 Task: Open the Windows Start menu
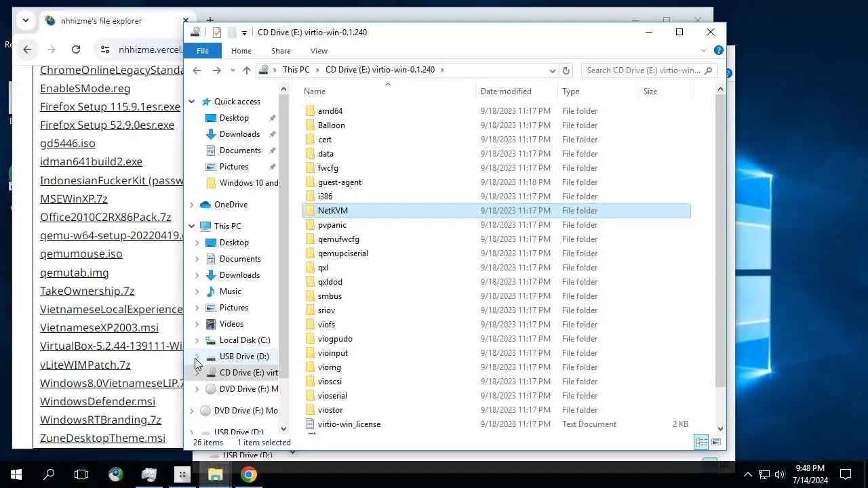coord(16,474)
